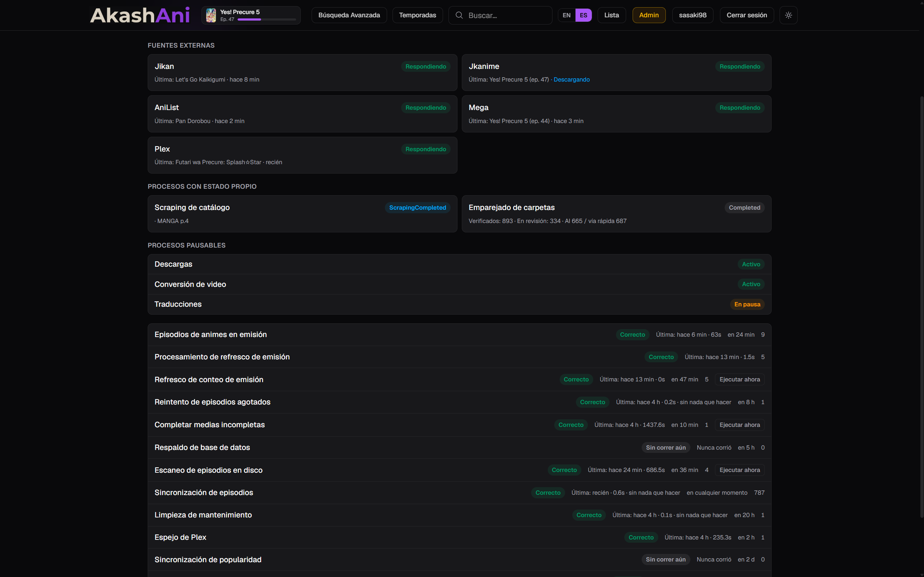Screen dimensions: 924x577
Task: Open the Plex source card
Action: click(302, 155)
